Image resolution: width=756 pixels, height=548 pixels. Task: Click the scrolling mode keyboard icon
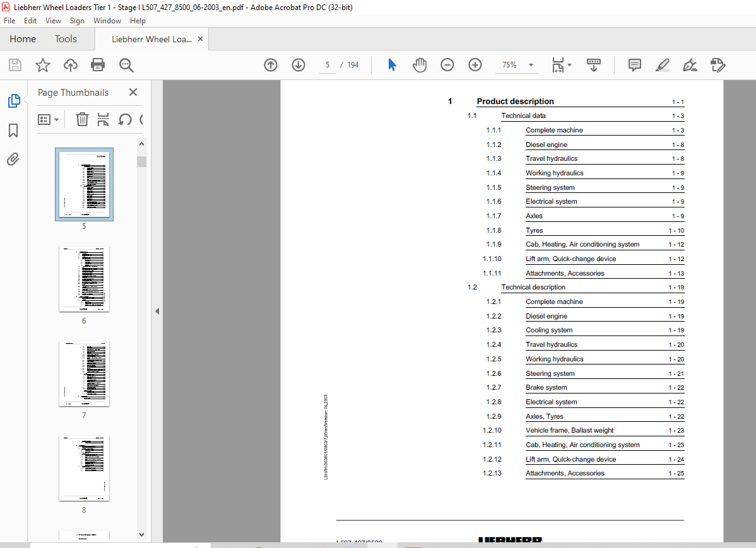594,64
